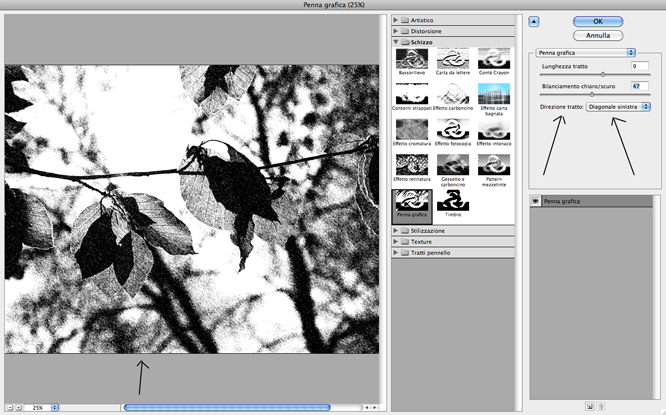Click the Bilanciamento chiaro/scuro slider
Screen dimensions: 666x415
point(595,95)
